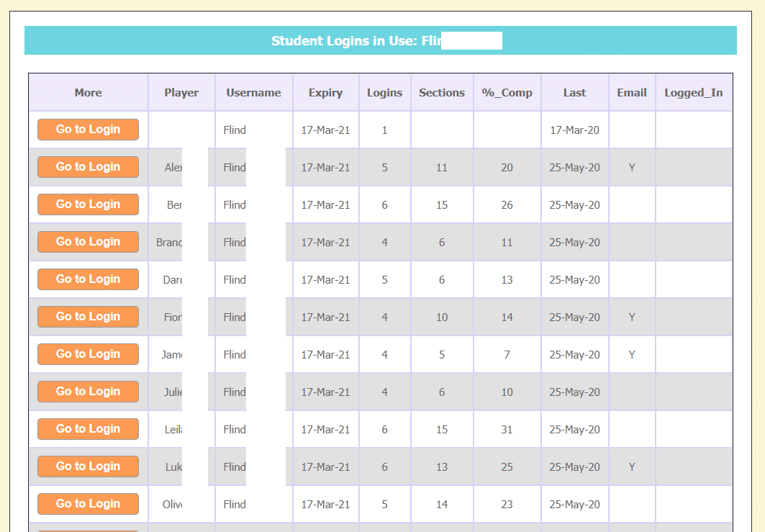This screenshot has width=765, height=532.
Task: Click expiry 17-Mar-21 in the Leila row
Action: tap(325, 430)
